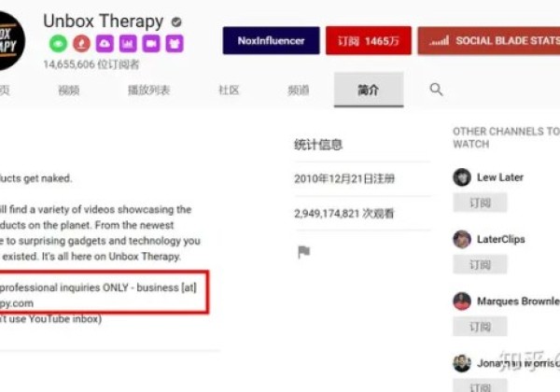Viewport: 560px width, 392px height.
Task: Select the 简介 tab
Action: point(369,90)
